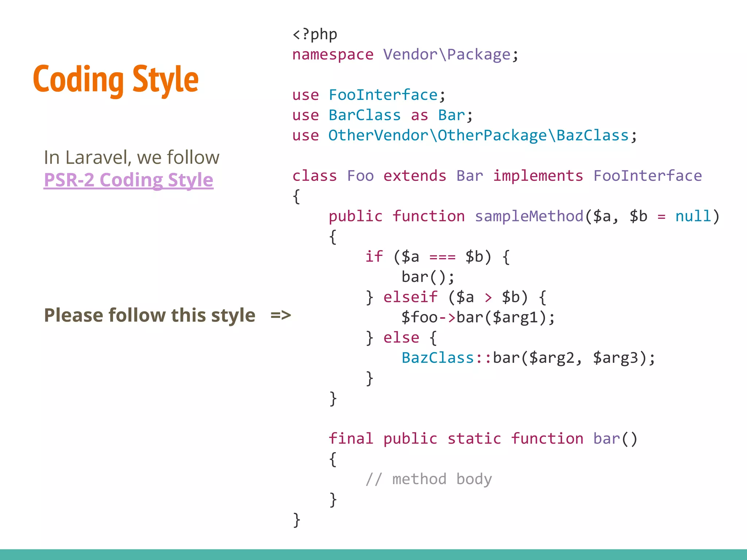This screenshot has width=747, height=560.
Task: Click the text 'In Laravel, we follow'
Action: coord(132,157)
